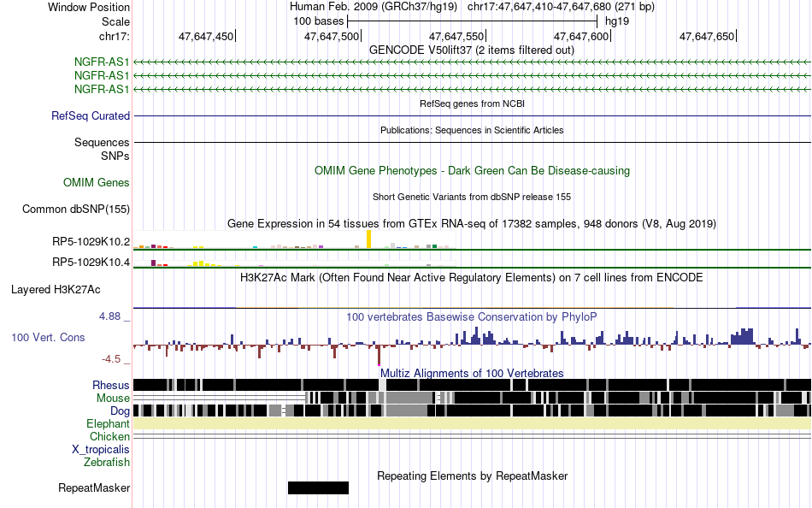Click the black RepeatMasker repeat element
Image resolution: width=812 pixels, height=508 pixels.
(319, 487)
